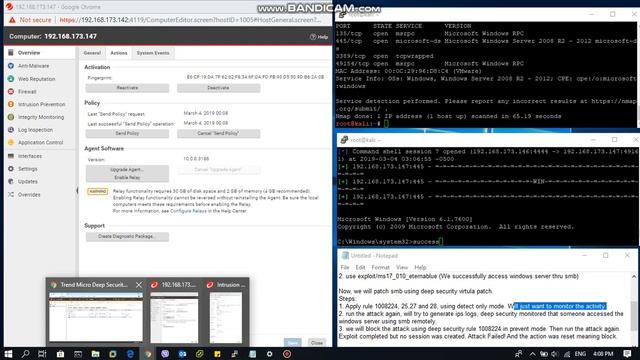This screenshot has width=640, height=360.
Task: Select the 192.168.173 window preview thumbnail
Action: 174,317
